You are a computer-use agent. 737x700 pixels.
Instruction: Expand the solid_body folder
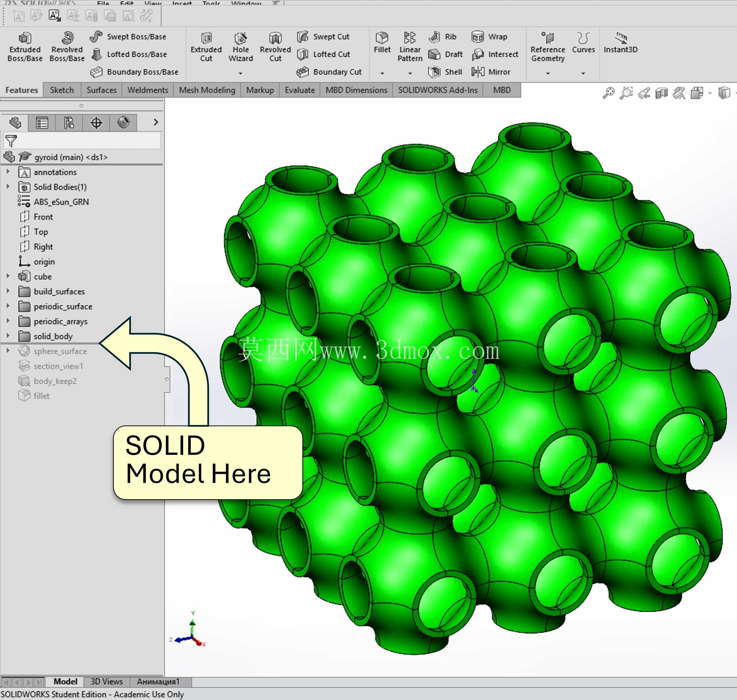pos(8,335)
